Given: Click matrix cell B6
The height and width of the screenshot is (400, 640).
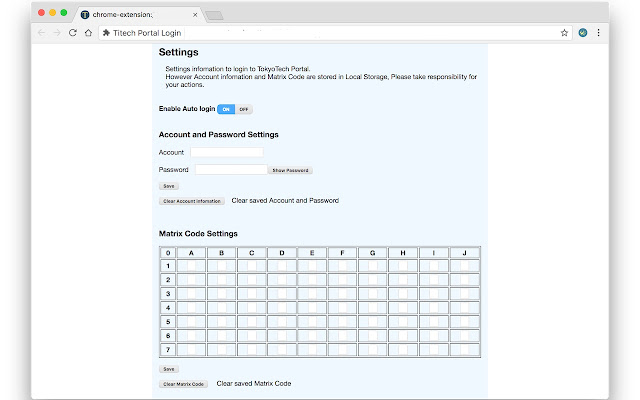Looking at the screenshot, I should coord(221,336).
